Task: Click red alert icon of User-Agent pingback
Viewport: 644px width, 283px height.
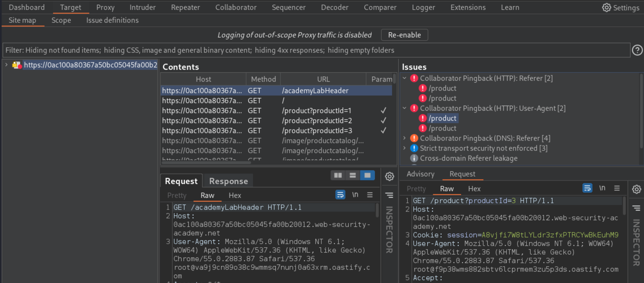Action: pyautogui.click(x=414, y=108)
